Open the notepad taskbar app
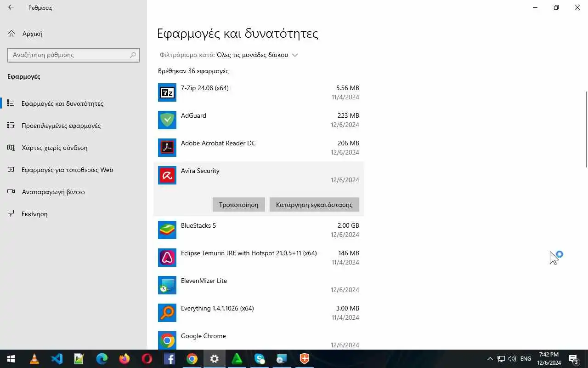The width and height of the screenshot is (588, 368). pos(79,359)
